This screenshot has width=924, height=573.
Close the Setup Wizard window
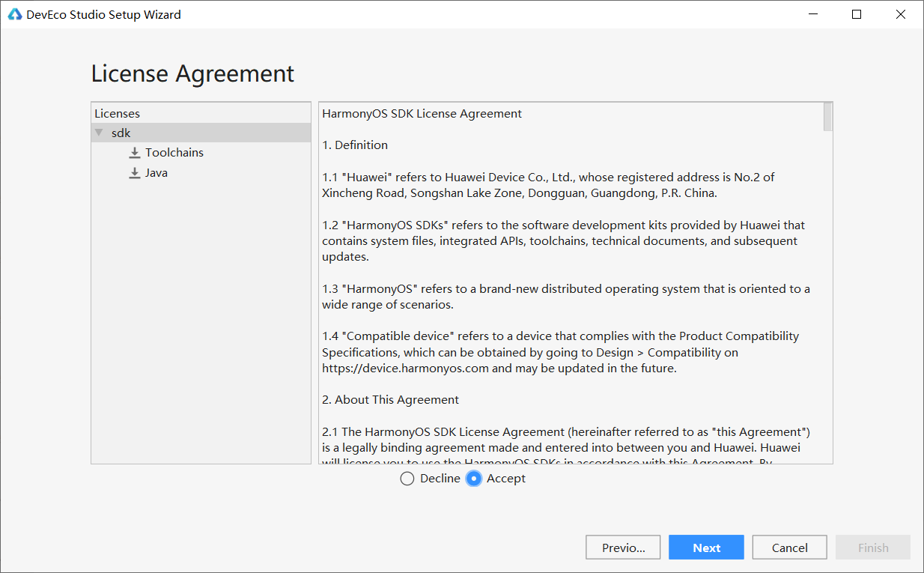click(902, 14)
